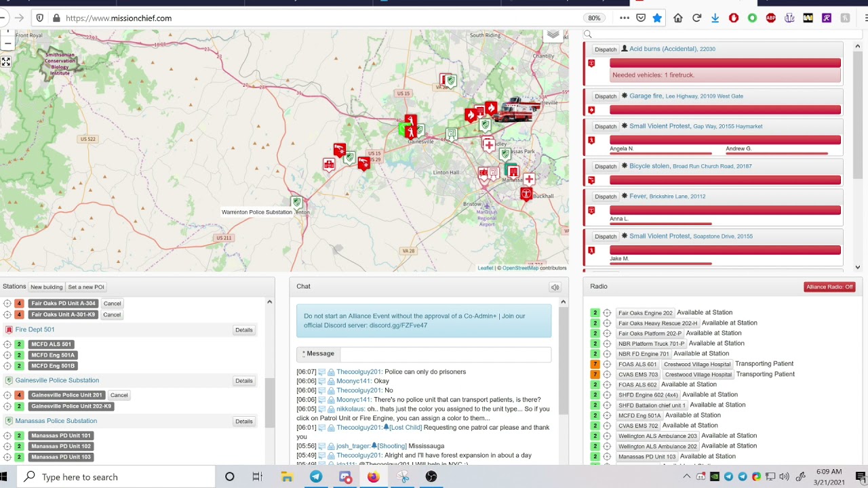Image resolution: width=868 pixels, height=488 pixels.
Task: Reload the page with the refresh icon
Action: [x=696, y=18]
